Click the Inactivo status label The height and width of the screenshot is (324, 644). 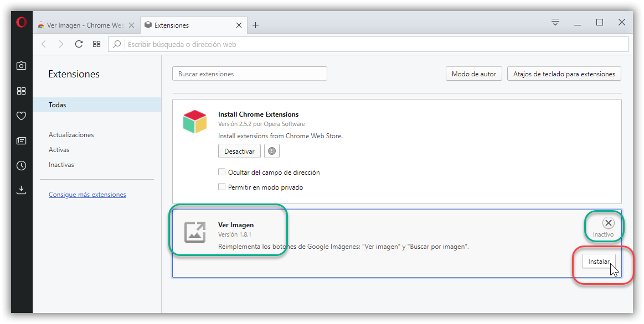603,234
